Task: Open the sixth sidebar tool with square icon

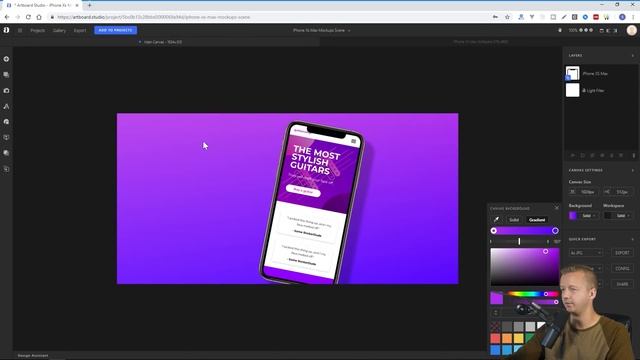Action: tap(7, 138)
